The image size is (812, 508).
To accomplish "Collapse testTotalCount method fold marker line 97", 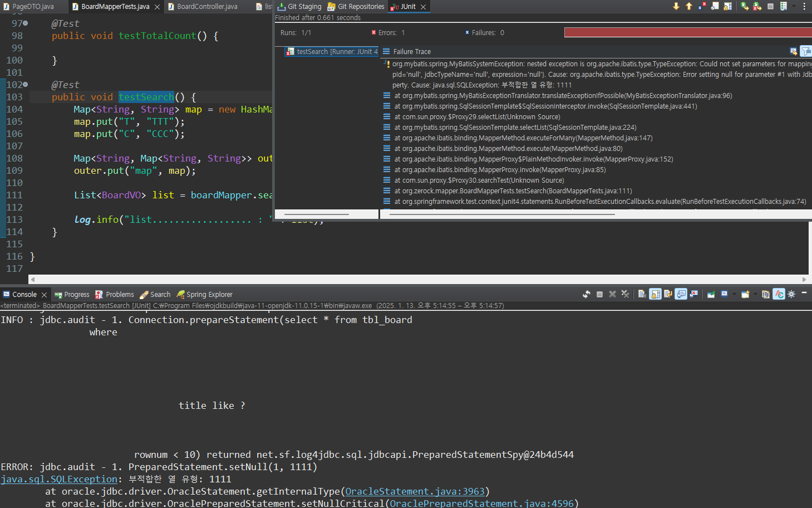I will [26, 23].
